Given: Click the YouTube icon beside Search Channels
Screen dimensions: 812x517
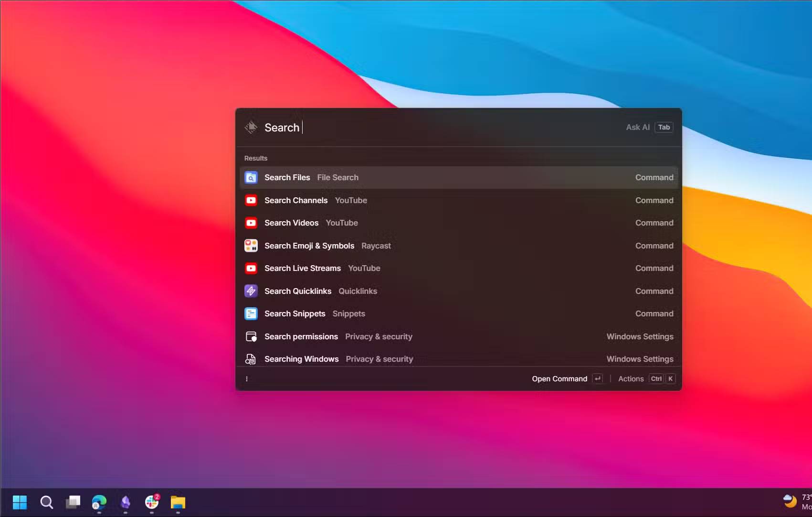Looking at the screenshot, I should click(251, 200).
